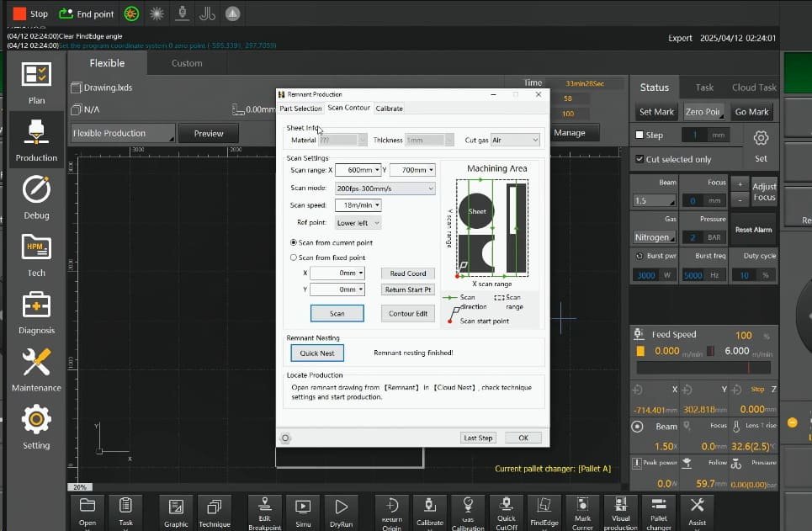The image size is (812, 531).
Task: Open the Cut gas dropdown
Action: (515, 140)
